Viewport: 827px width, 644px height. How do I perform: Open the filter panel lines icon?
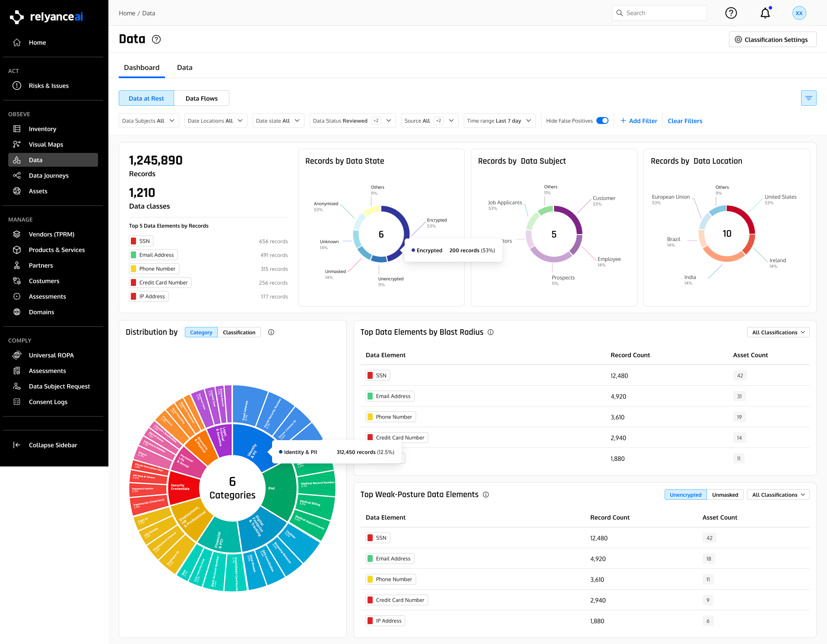(x=808, y=98)
